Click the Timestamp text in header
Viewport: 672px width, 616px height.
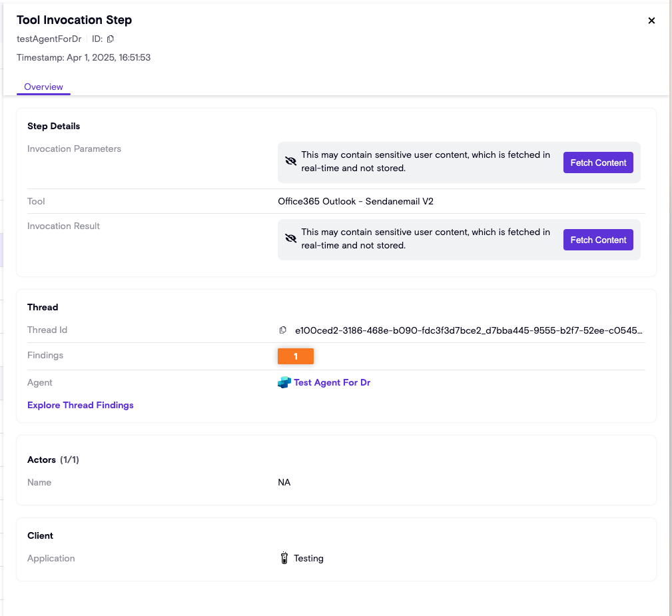(83, 58)
